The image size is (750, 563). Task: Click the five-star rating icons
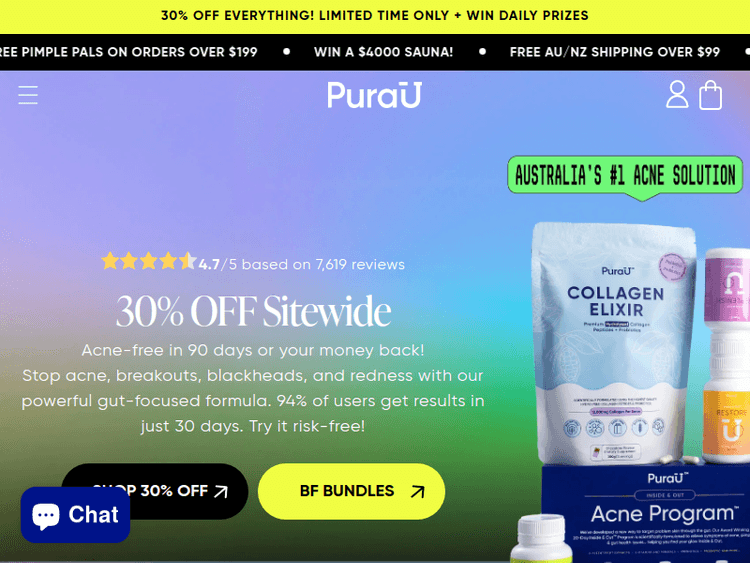point(149,262)
